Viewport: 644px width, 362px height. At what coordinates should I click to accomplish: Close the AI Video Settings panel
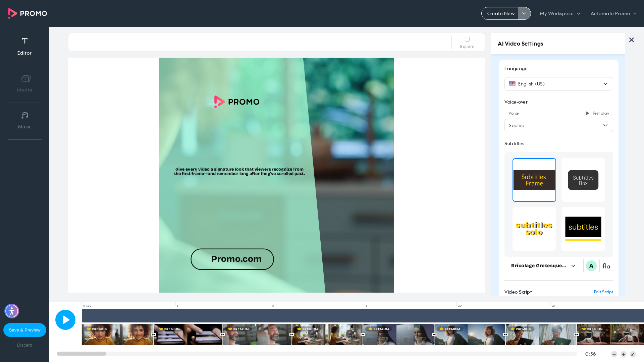[632, 40]
